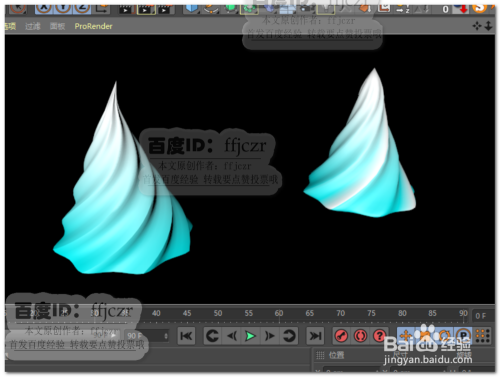Jump to next keyframe
500x377 pixels.
click(289, 336)
